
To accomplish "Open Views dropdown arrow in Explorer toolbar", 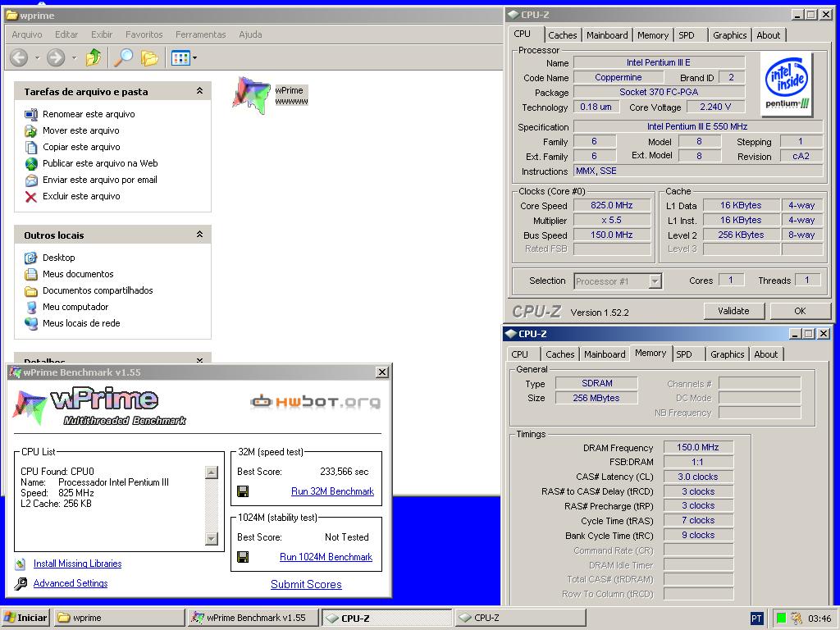I will pos(194,58).
